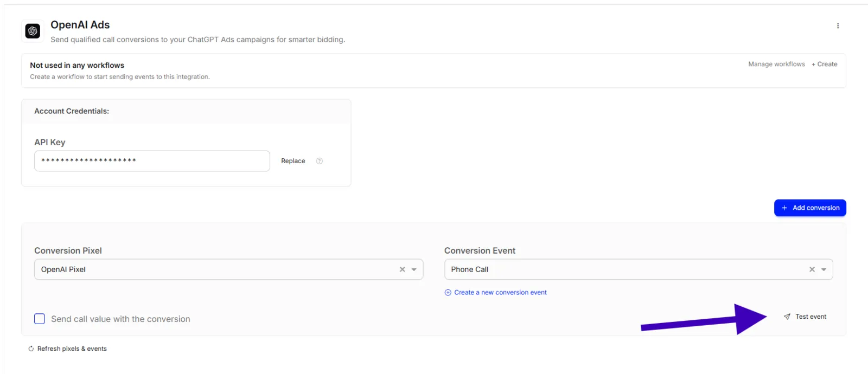868x374 pixels.
Task: Click the paper plane Test event icon
Action: (x=787, y=317)
